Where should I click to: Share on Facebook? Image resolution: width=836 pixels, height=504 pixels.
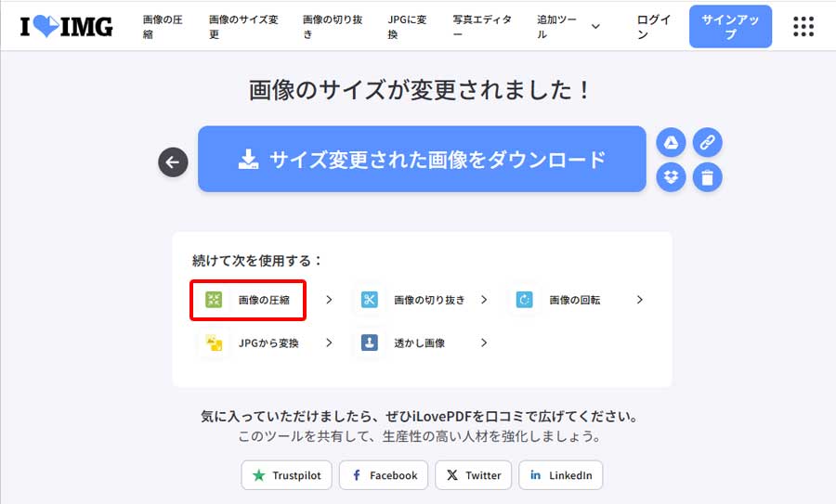click(x=384, y=475)
